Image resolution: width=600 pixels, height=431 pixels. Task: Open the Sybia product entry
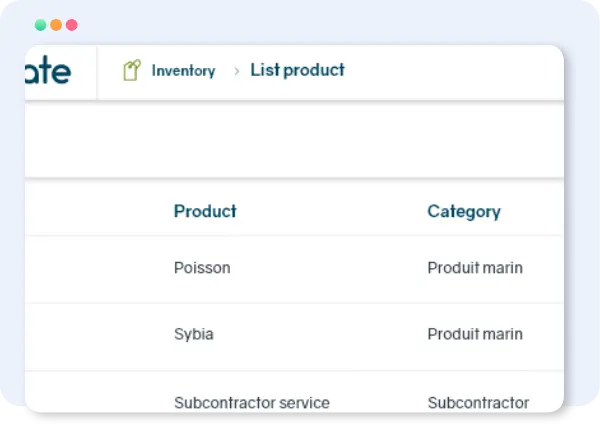point(194,334)
